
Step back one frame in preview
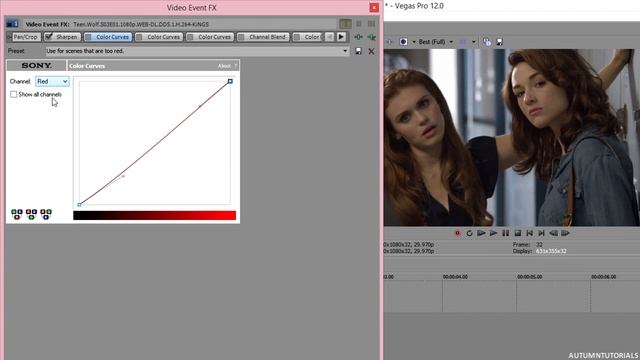(553, 233)
